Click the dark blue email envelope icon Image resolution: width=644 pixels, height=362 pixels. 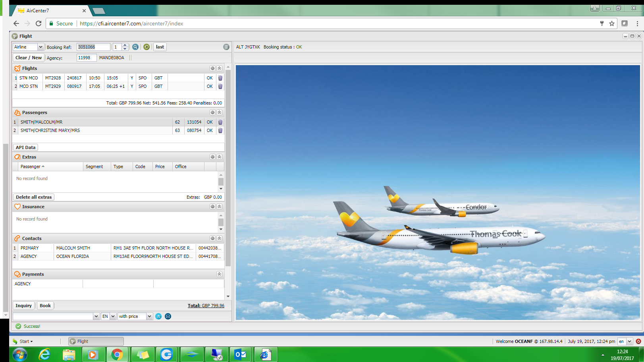click(x=168, y=316)
